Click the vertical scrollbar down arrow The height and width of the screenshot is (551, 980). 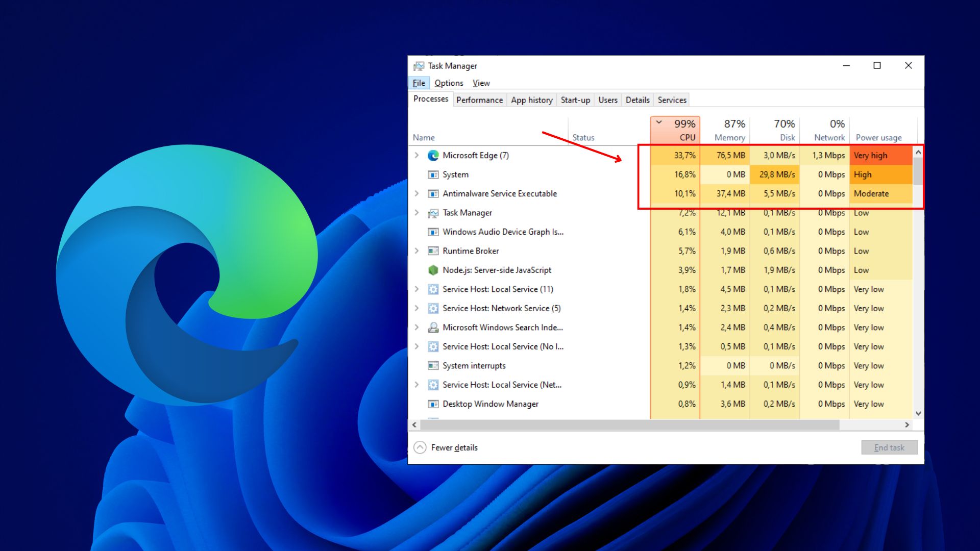tap(918, 414)
